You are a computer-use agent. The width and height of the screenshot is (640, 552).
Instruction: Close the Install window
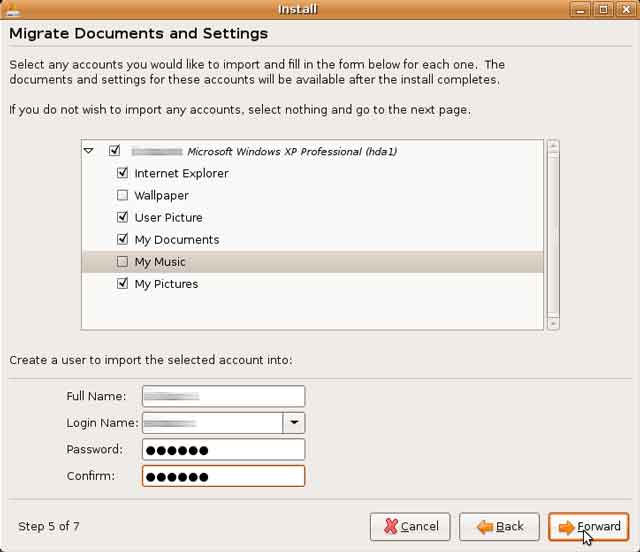628,9
